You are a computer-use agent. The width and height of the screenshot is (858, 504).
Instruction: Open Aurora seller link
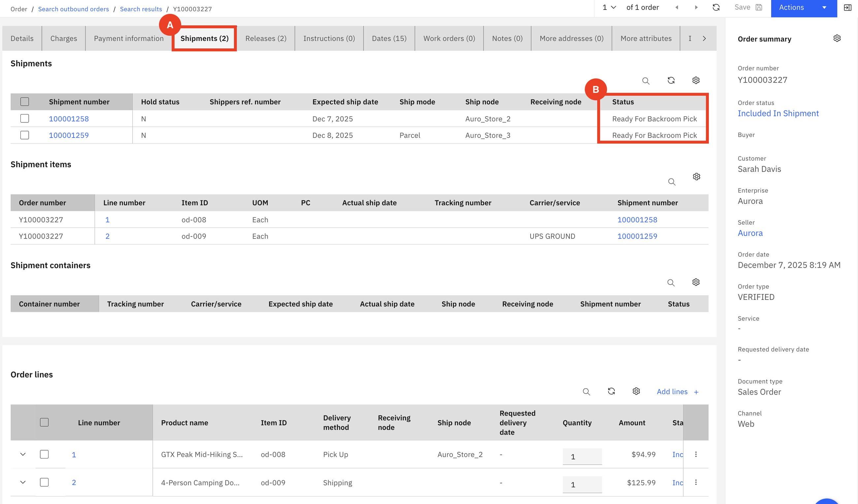[x=750, y=233]
